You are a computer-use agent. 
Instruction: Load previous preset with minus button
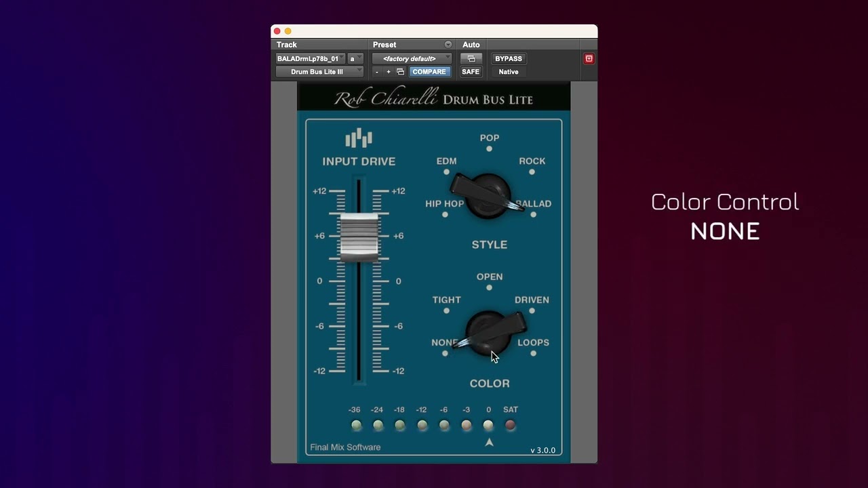pos(377,72)
